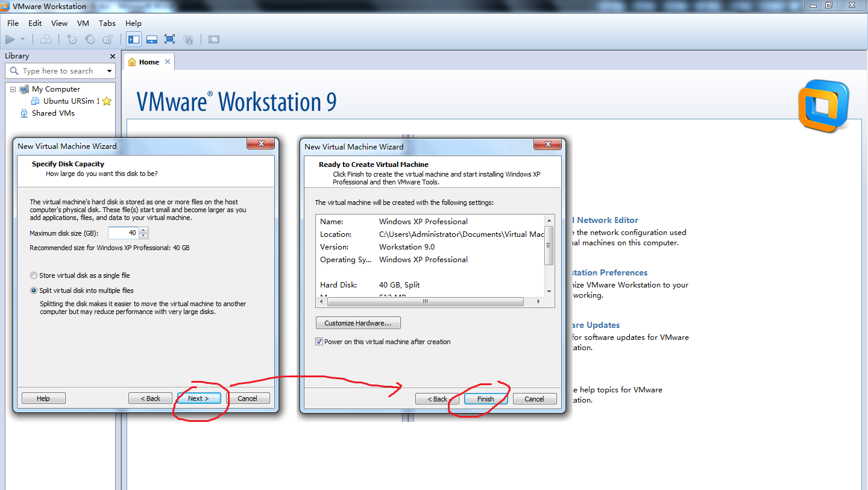Open the File menu
The height and width of the screenshot is (490, 868).
[13, 23]
